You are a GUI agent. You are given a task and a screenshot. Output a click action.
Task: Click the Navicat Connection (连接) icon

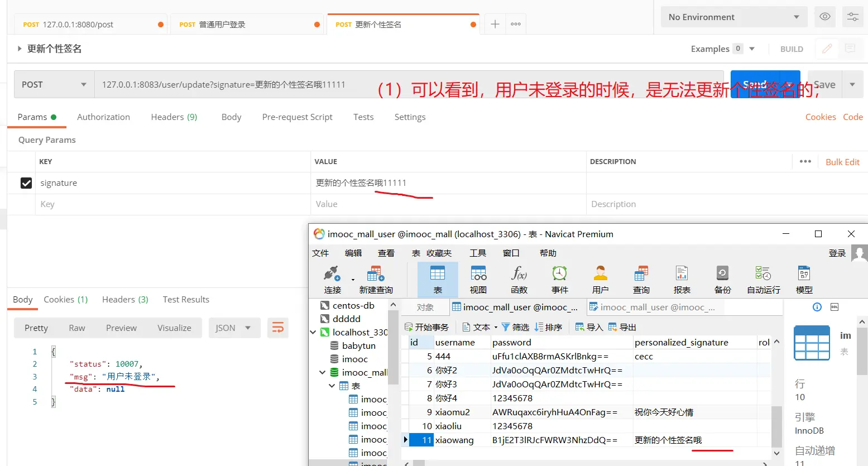point(332,274)
